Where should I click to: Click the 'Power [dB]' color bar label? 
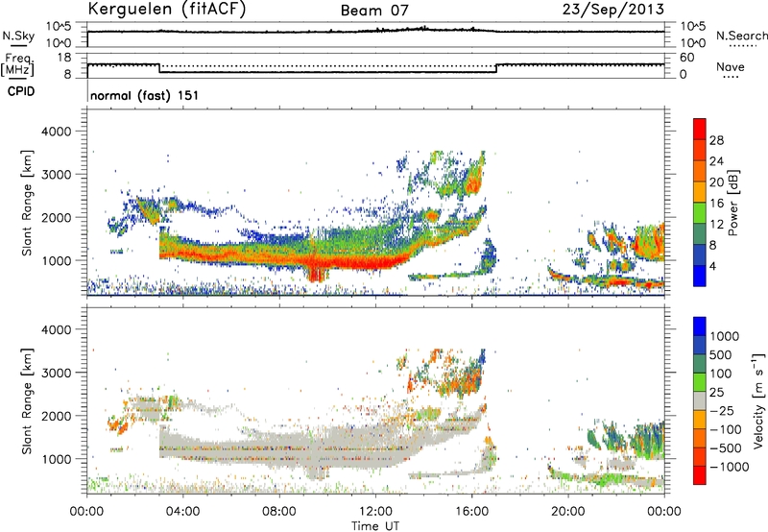click(732, 203)
